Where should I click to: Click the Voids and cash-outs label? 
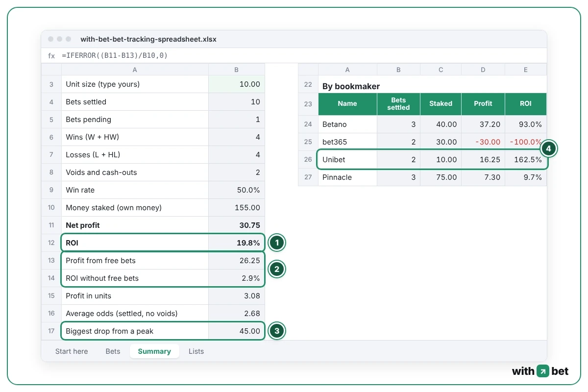pyautogui.click(x=101, y=172)
